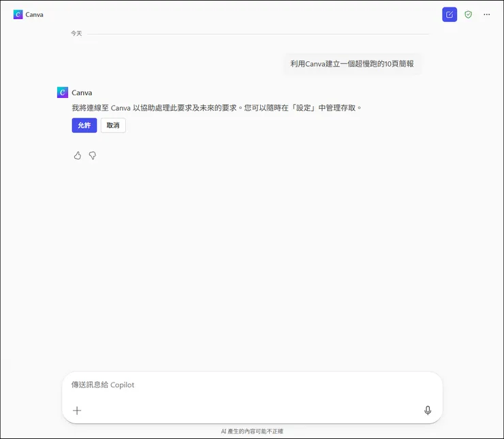Start voice input with the microphone icon
Viewport: 504px width, 439px height.
[x=428, y=410]
